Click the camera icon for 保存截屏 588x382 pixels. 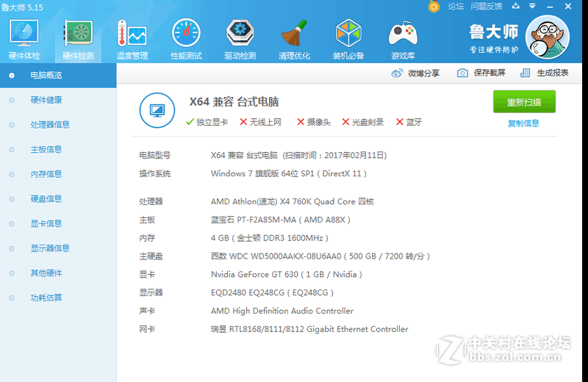pyautogui.click(x=462, y=73)
